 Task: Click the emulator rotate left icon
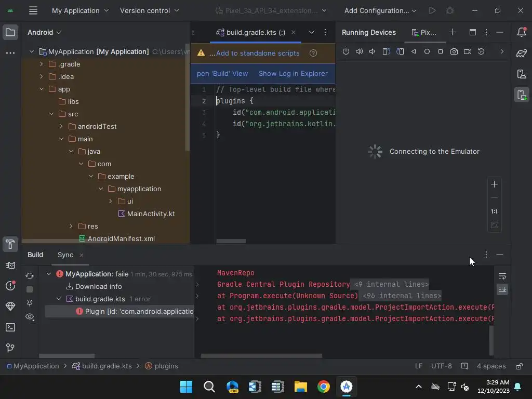(386, 51)
